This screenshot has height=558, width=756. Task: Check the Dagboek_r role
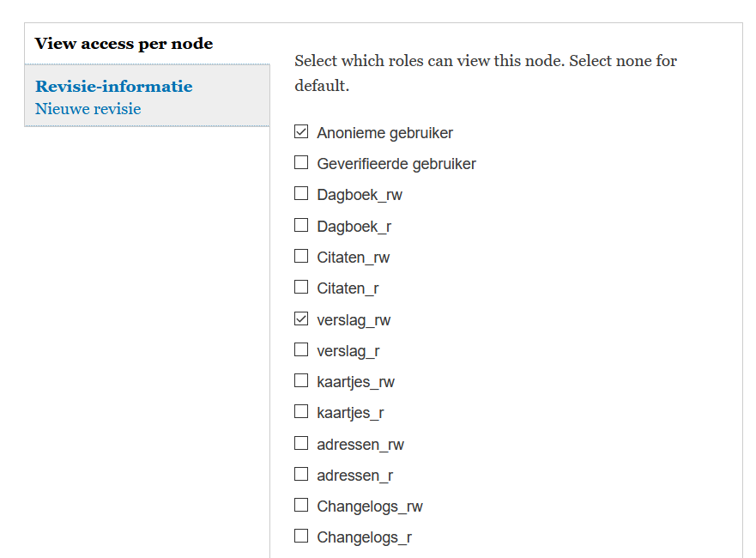[x=301, y=226]
